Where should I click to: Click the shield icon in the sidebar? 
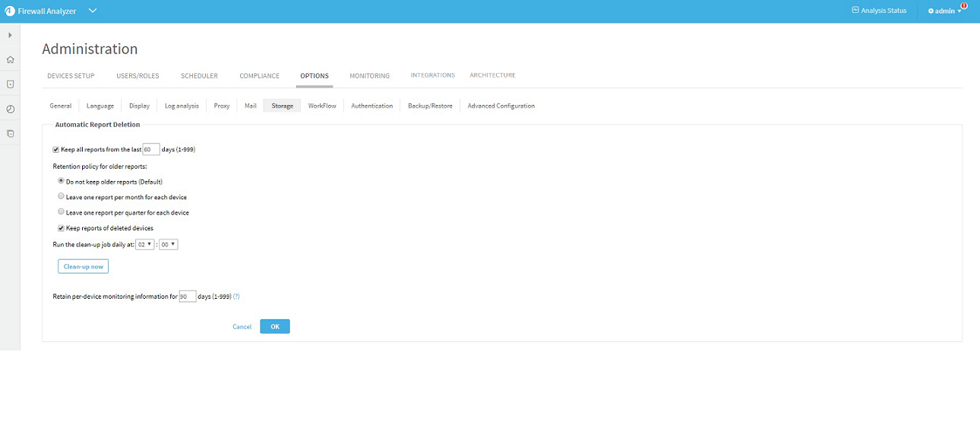coord(10,84)
